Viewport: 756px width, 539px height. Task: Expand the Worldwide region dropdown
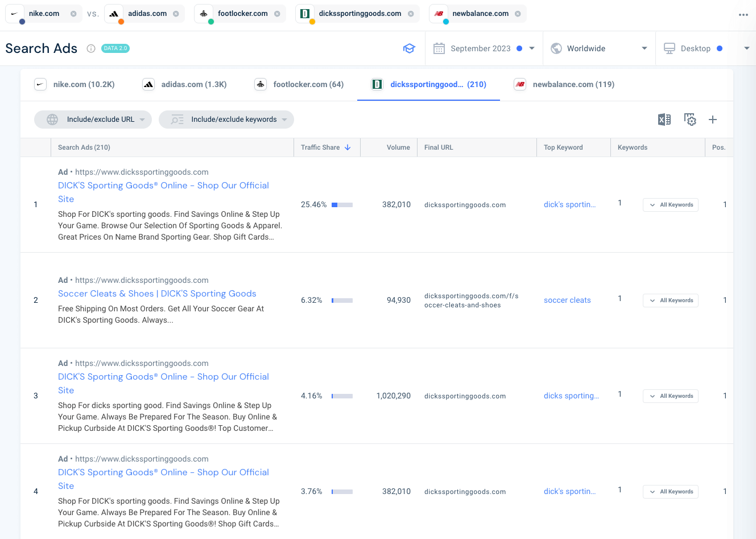pyautogui.click(x=644, y=48)
